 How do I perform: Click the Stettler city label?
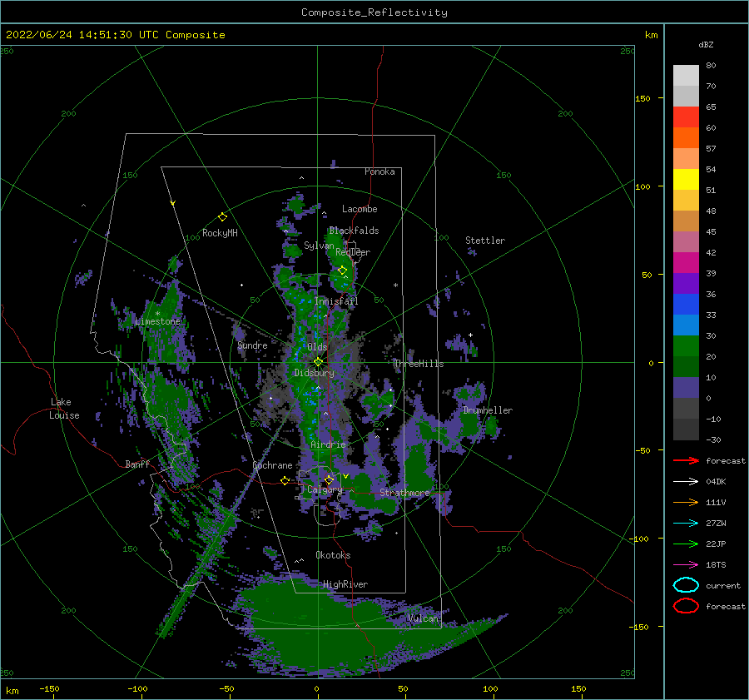click(x=485, y=241)
